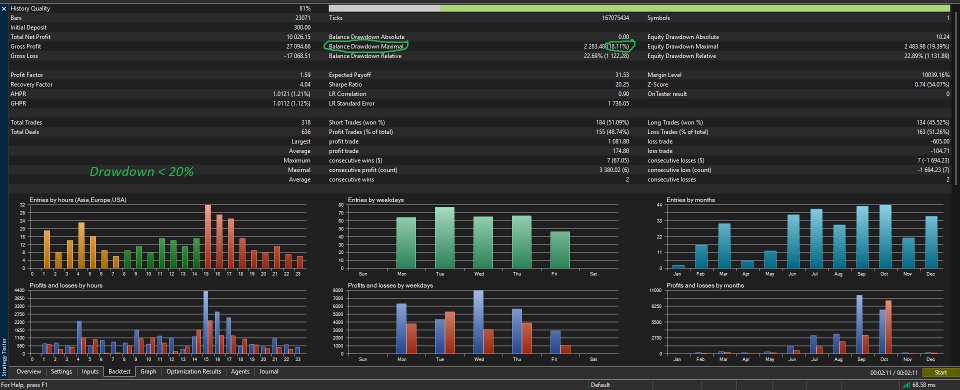Click the Recovery Factor value 4.04

306,84
